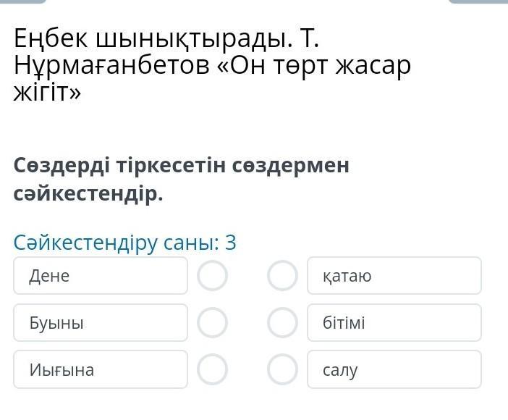The image size is (508, 420).
Task: Select the connector circle beside Дене
Action: pos(212,276)
